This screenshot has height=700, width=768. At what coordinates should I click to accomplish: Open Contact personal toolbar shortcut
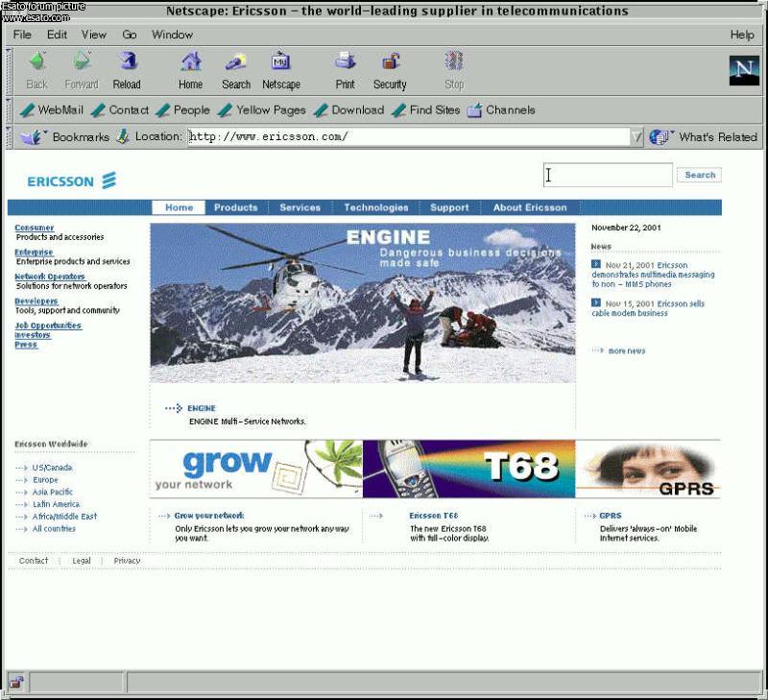tap(120, 110)
